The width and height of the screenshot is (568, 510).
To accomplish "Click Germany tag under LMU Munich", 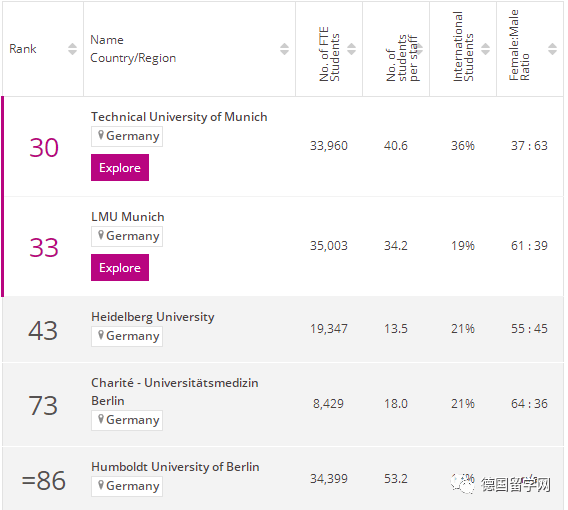I will coord(127,236).
